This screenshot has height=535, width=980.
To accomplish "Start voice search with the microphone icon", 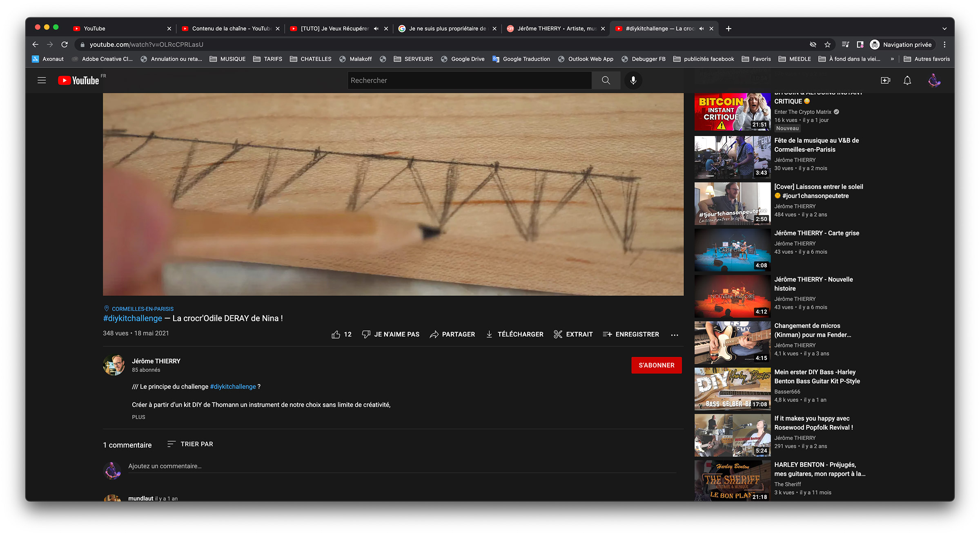I will tap(633, 81).
